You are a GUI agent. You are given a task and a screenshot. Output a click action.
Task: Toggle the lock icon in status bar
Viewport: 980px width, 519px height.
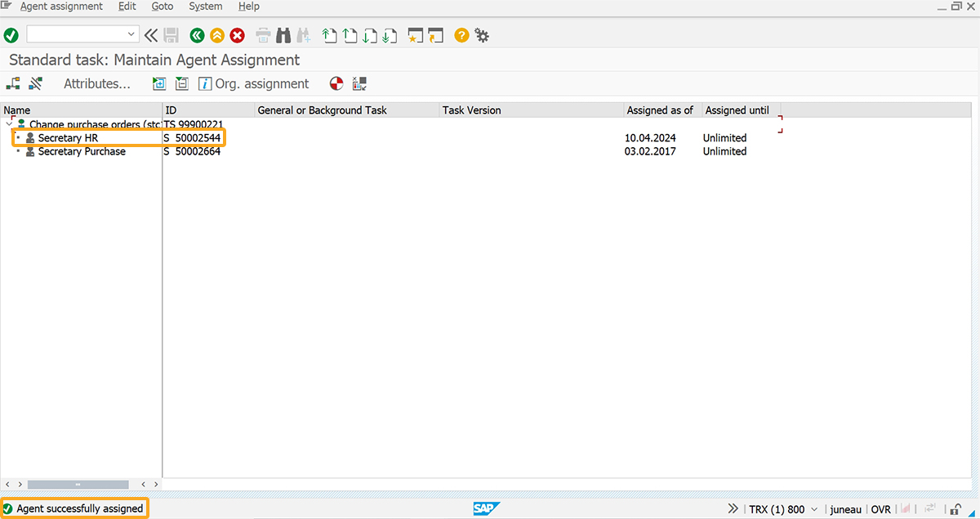point(955,509)
